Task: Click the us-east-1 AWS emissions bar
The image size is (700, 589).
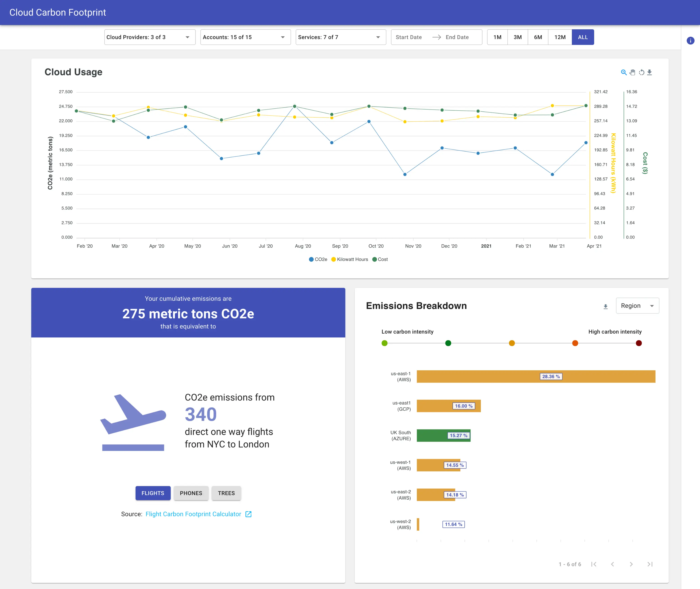Action: 536,377
